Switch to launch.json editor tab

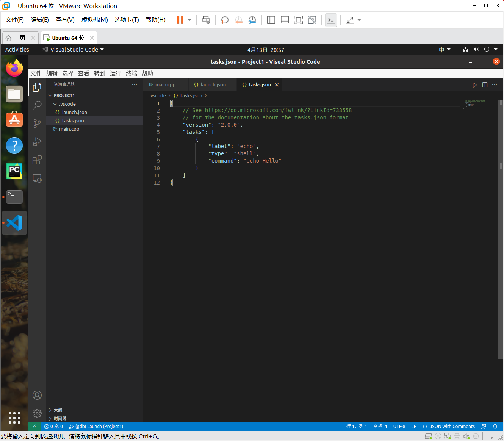point(213,85)
